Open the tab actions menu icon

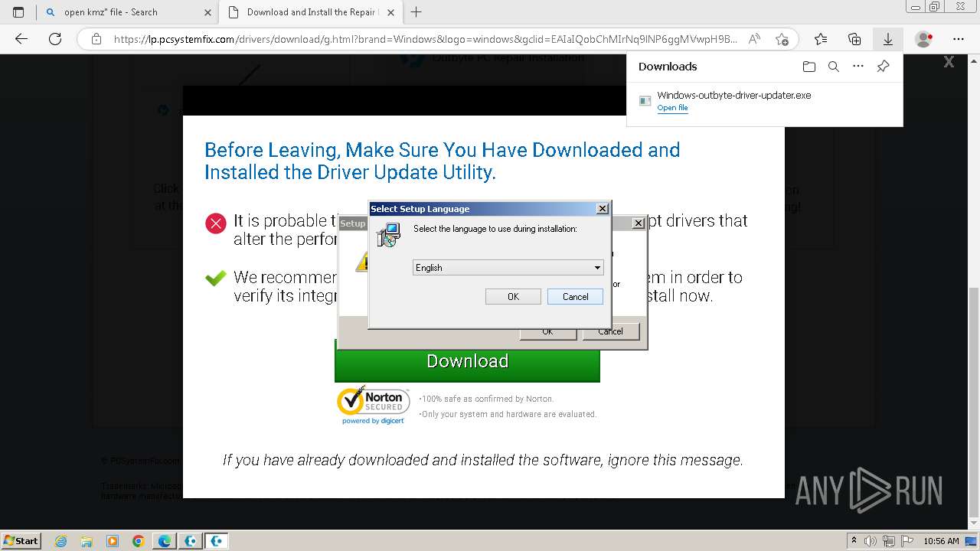pos(18,12)
